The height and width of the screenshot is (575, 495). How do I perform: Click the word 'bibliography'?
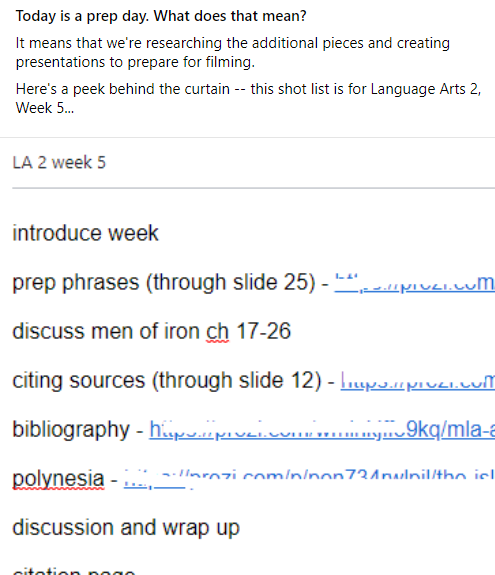coord(71,429)
